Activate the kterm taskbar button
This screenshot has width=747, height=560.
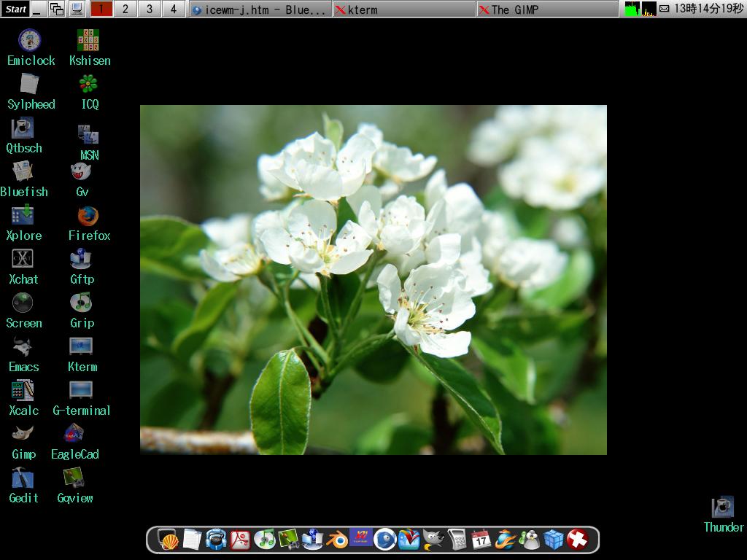(404, 9)
